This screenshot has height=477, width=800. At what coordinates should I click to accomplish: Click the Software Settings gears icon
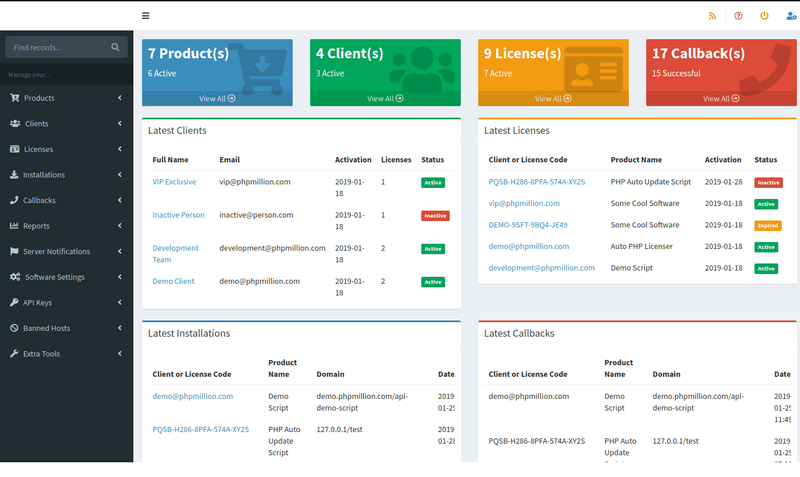coord(15,277)
